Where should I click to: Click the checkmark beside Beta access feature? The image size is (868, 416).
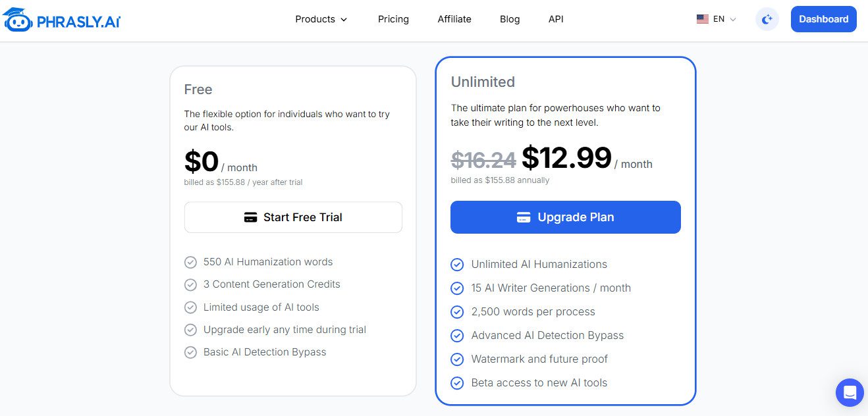(457, 383)
